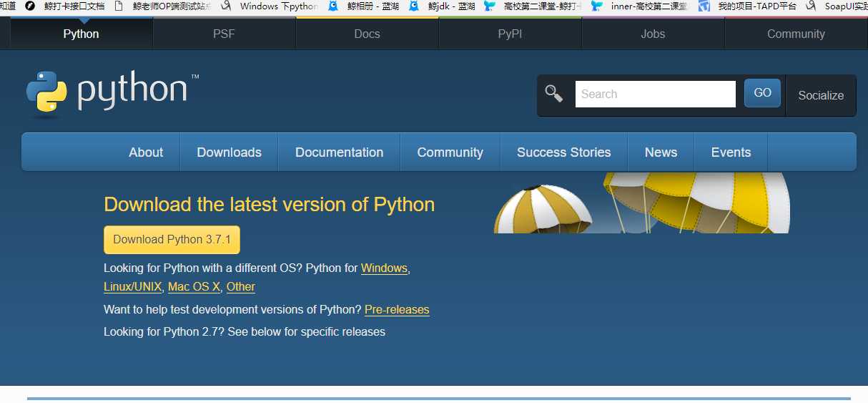
Task: Click the Download Python 3.7.1 button
Action: click(x=172, y=240)
